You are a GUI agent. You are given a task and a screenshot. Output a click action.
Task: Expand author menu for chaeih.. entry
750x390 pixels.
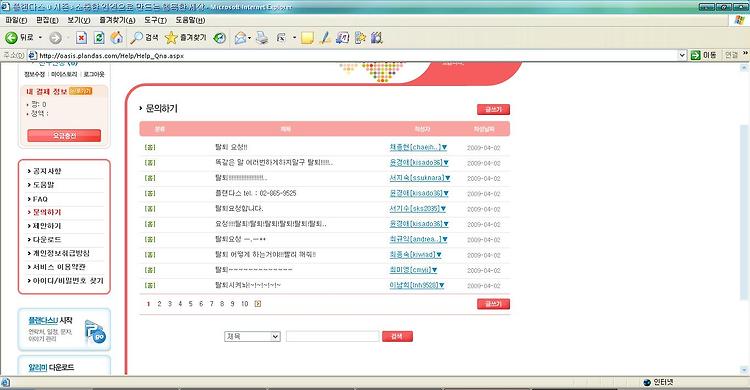click(444, 147)
